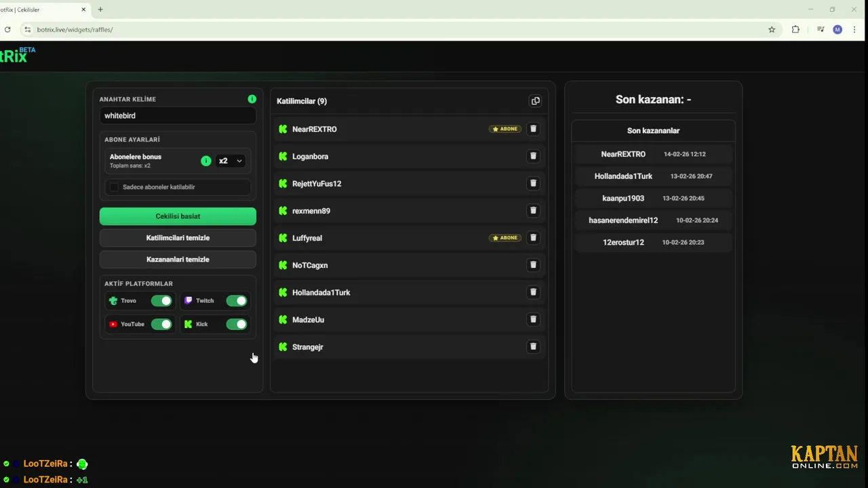This screenshot has height=488, width=868.
Task: Delete Luffyreal's entry with trash icon
Action: tap(533, 238)
